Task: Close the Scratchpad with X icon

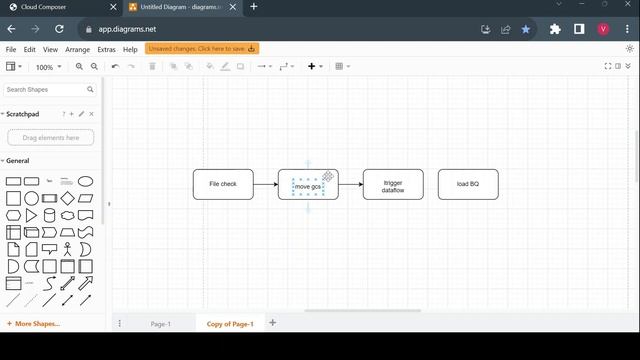Action: (91, 114)
